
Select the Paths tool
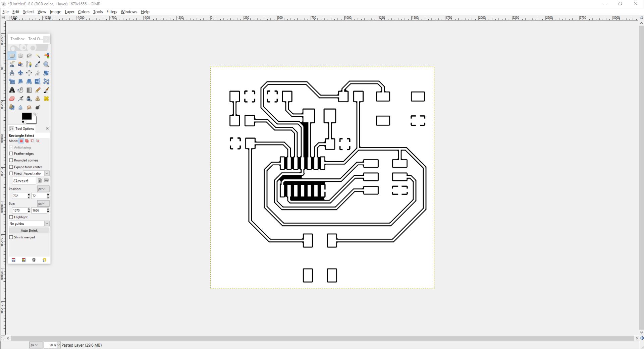(x=29, y=64)
